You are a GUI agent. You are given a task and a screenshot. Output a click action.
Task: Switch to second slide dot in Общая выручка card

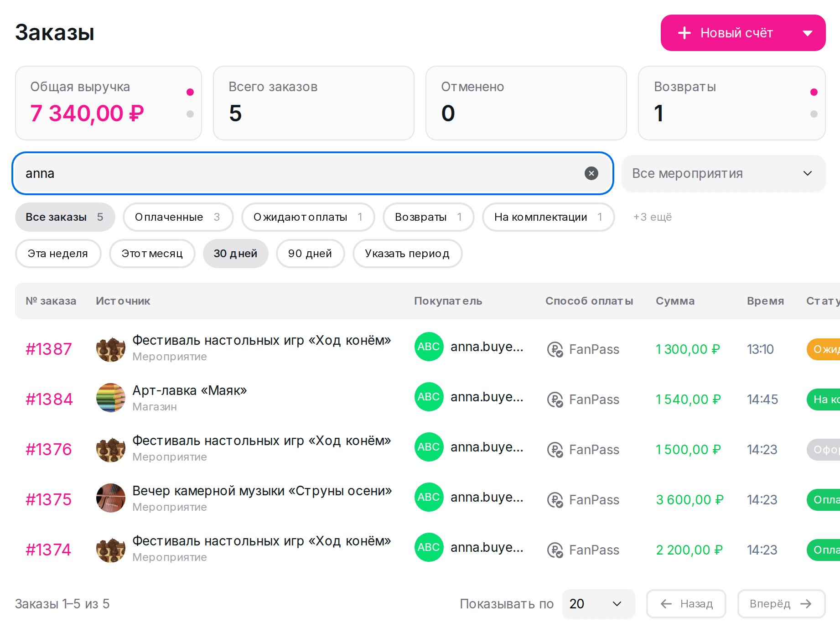click(190, 114)
